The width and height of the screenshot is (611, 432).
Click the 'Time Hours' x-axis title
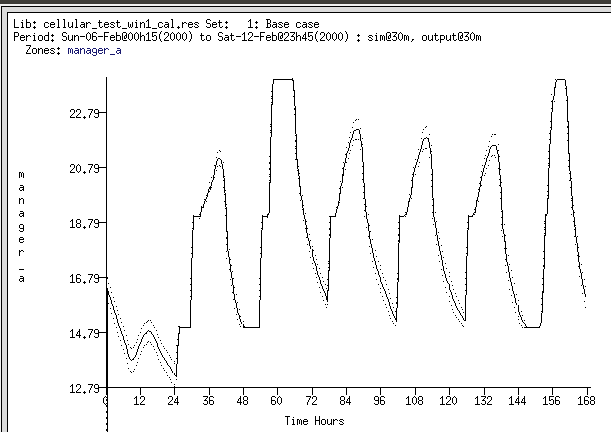pyautogui.click(x=314, y=421)
